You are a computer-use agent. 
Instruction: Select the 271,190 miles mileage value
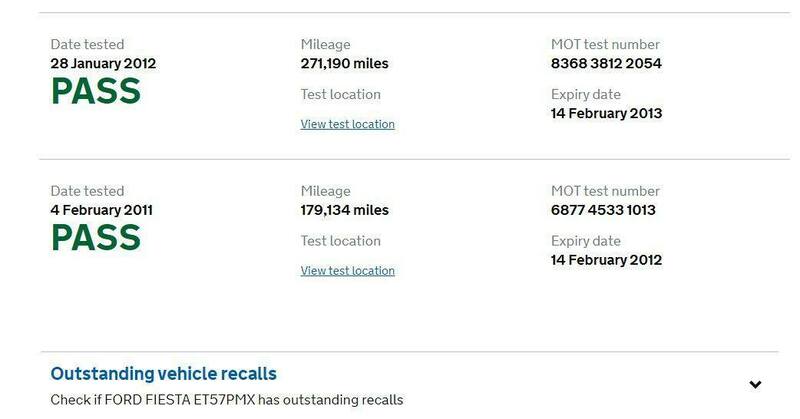344,64
